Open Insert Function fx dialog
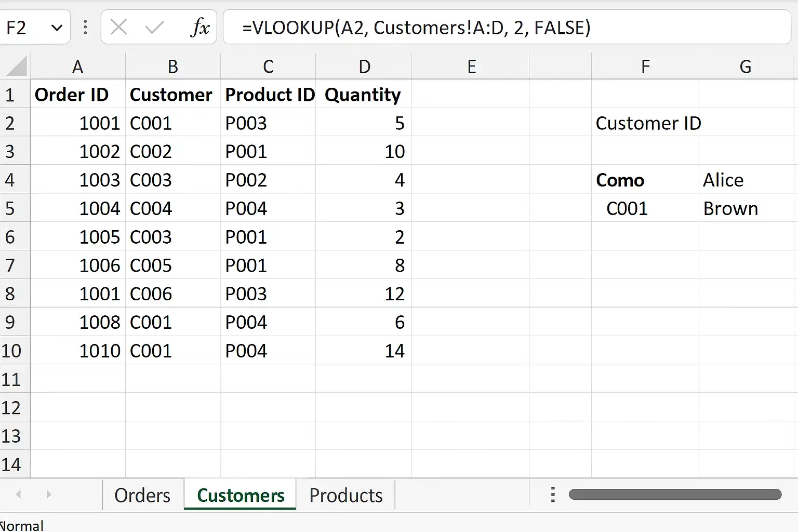This screenshot has height=532, width=798. pos(200,27)
